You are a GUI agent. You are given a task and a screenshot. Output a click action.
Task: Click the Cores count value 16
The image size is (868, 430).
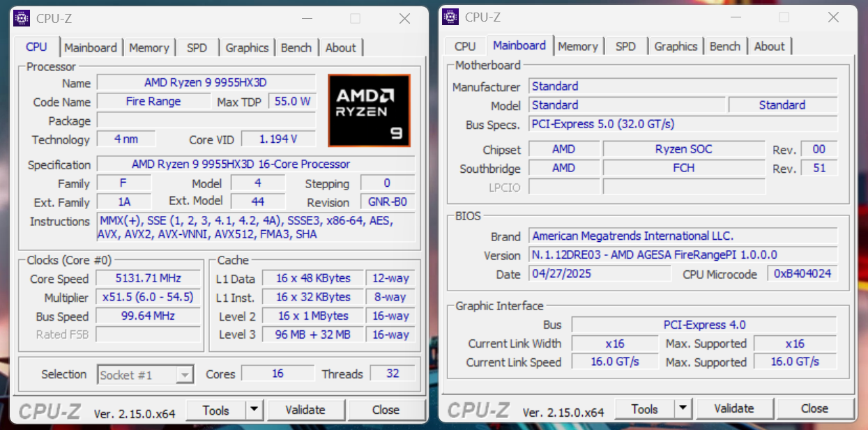[x=278, y=374]
